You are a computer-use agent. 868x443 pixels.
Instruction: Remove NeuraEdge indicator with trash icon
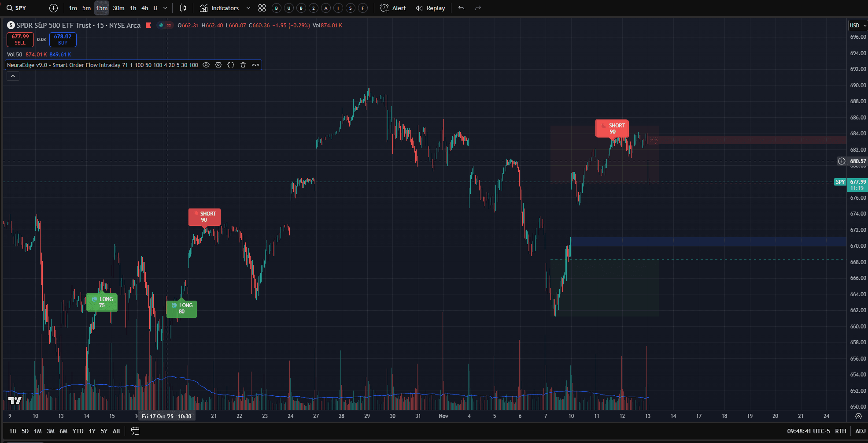tap(243, 65)
